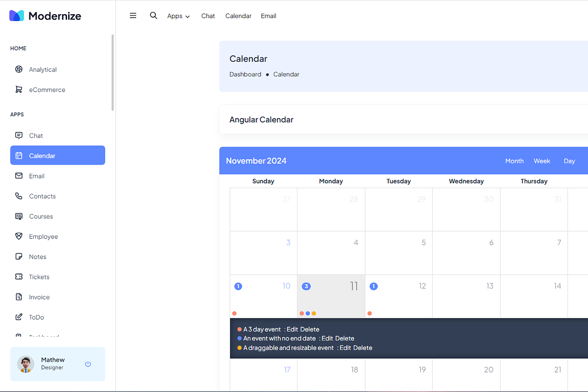Click the 'A 3 day event' title

click(262, 329)
